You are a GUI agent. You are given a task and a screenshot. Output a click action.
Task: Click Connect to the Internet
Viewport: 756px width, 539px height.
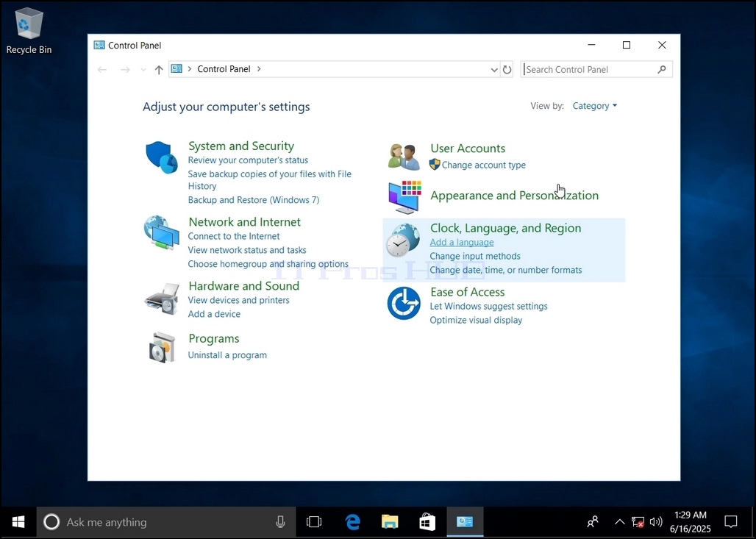(x=234, y=236)
